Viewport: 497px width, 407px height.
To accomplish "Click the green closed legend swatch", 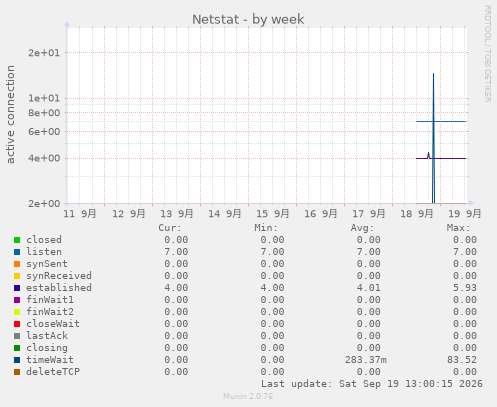I will point(17,240).
